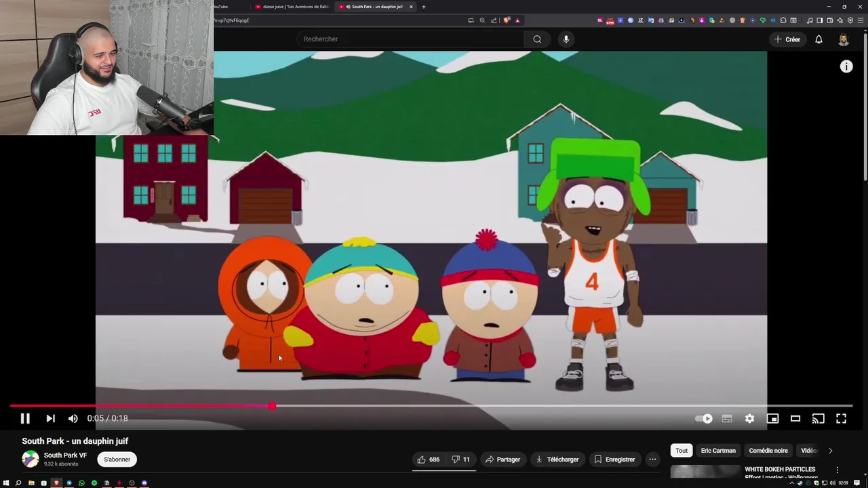This screenshot has height=488, width=868.
Task: Click the progress bar scrubber dot
Action: tap(272, 406)
